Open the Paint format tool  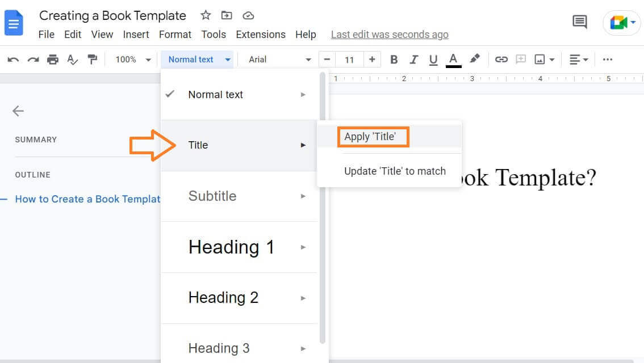tap(93, 59)
